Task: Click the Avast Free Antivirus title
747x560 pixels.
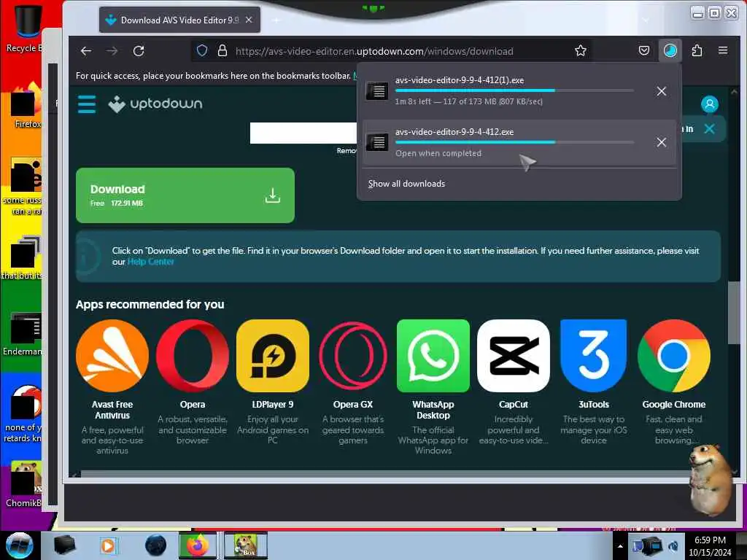Action: (x=112, y=410)
